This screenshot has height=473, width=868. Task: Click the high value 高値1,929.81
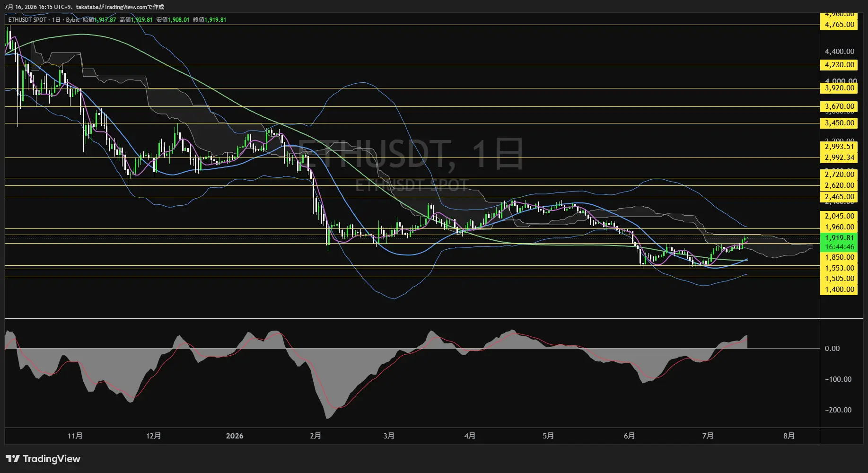point(136,20)
